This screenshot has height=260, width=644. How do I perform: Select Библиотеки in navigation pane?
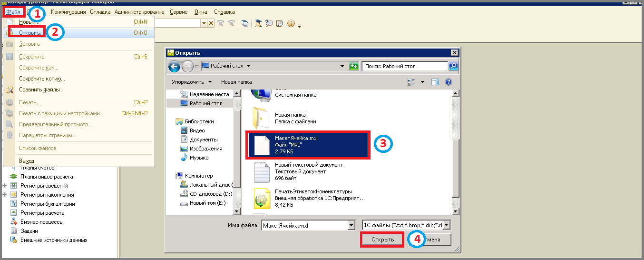click(195, 121)
